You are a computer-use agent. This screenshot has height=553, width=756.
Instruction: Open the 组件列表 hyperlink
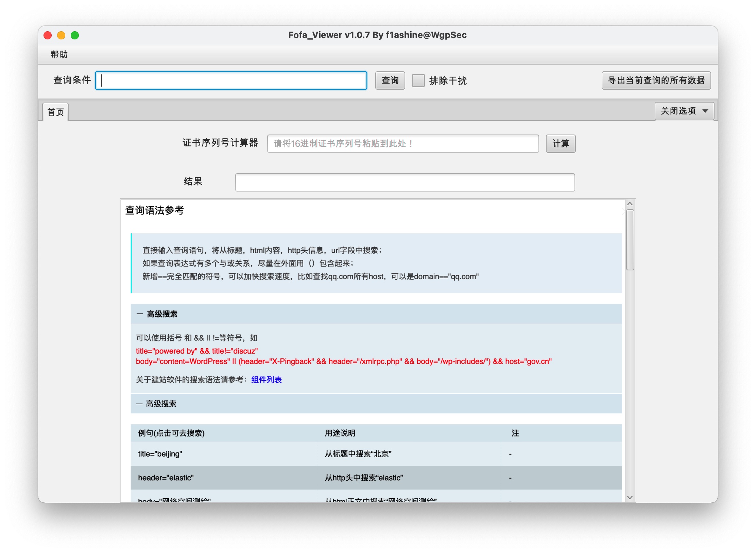[x=266, y=380]
